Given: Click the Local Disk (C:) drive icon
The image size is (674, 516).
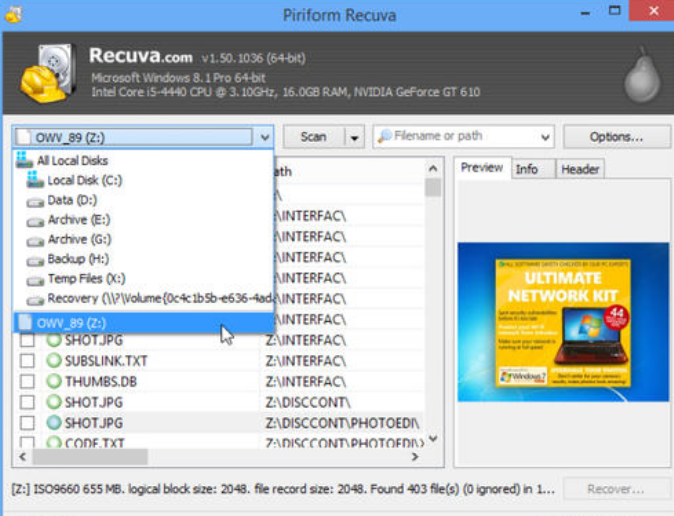Looking at the screenshot, I should click(x=35, y=180).
